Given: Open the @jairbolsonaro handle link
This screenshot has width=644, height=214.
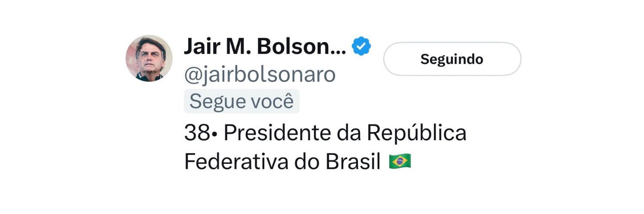Looking at the screenshot, I should (x=259, y=75).
